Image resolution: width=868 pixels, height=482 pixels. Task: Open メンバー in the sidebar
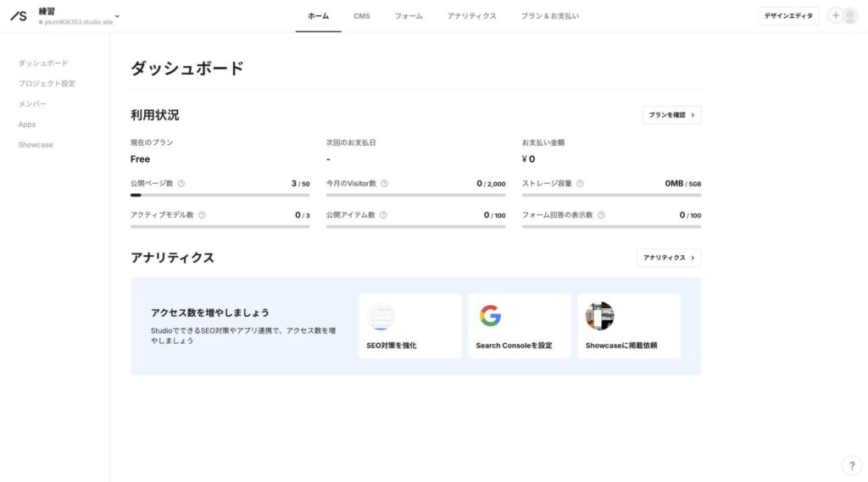32,104
